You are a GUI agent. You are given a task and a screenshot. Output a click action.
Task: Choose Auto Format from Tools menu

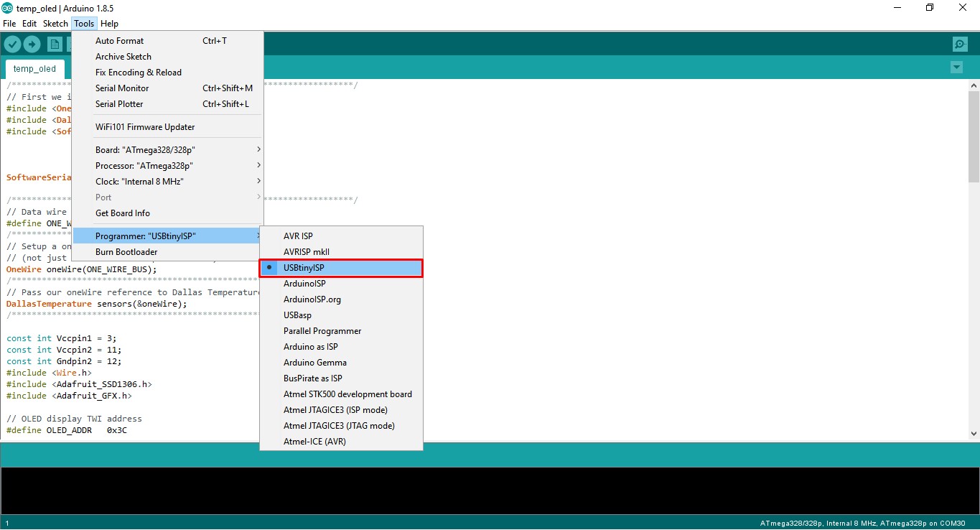(167, 41)
